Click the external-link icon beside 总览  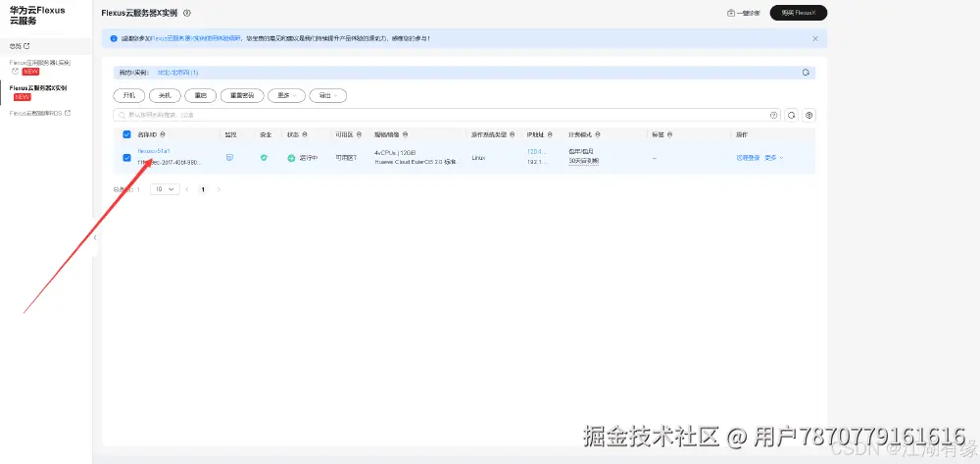[x=26, y=46]
